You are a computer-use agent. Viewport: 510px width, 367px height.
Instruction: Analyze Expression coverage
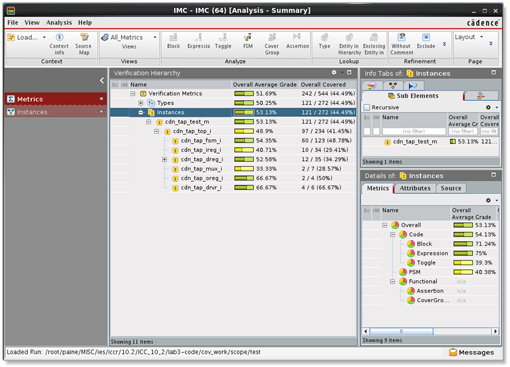[x=199, y=41]
